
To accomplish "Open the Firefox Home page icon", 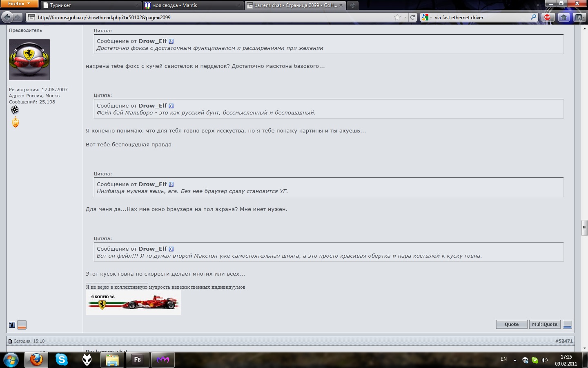I will [563, 17].
